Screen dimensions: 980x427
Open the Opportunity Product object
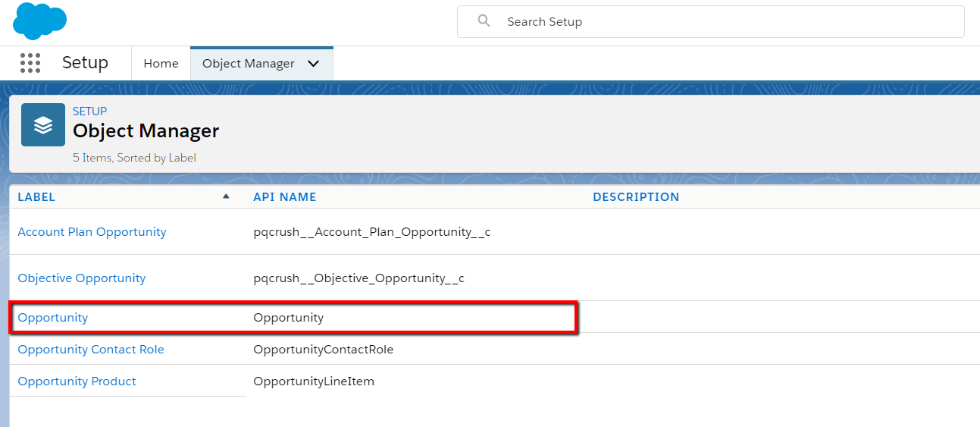pyautogui.click(x=77, y=381)
